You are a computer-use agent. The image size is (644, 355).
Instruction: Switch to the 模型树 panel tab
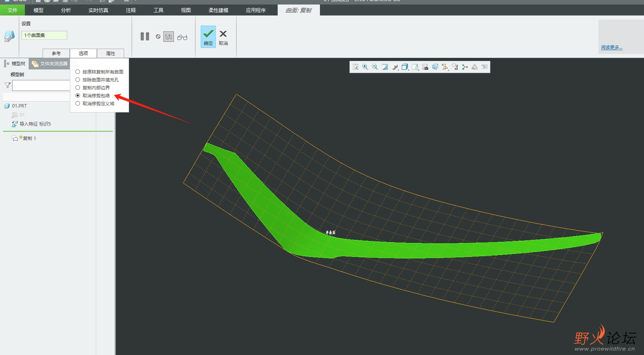[15, 64]
